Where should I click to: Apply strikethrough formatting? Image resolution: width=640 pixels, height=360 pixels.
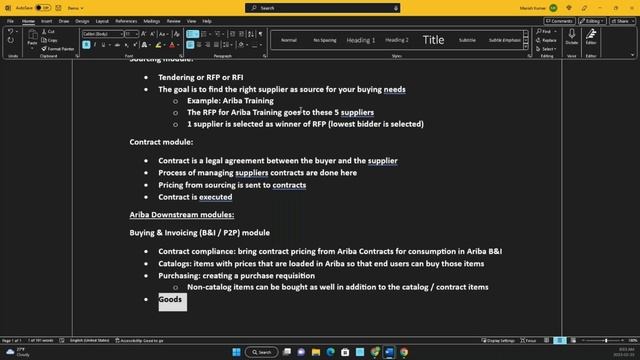[117, 45]
